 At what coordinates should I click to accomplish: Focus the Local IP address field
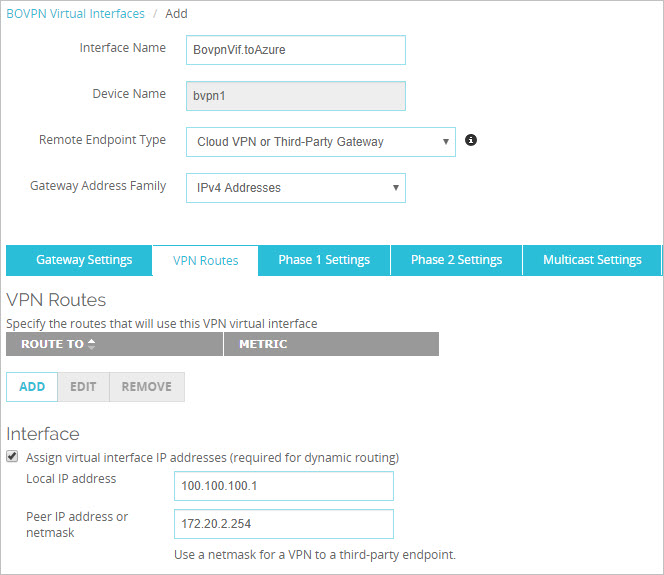[283, 486]
